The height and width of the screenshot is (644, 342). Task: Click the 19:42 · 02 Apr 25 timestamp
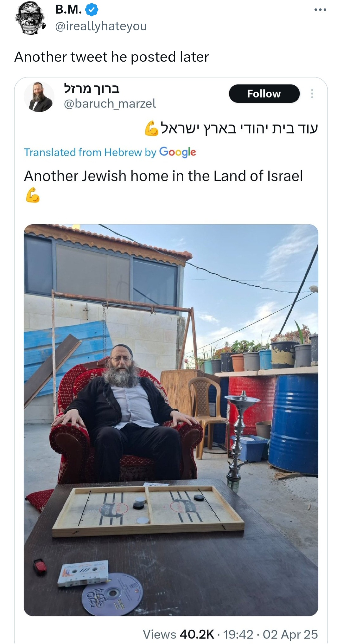tap(270, 634)
